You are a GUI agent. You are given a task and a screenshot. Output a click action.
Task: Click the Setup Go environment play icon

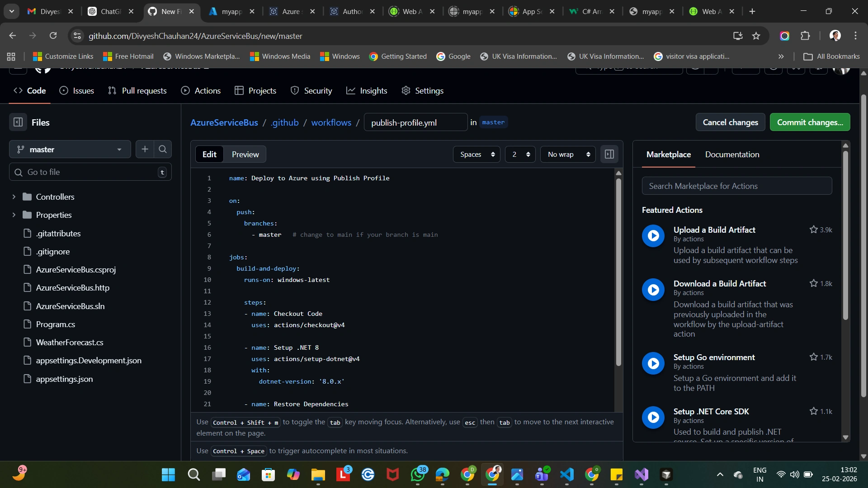pos(653,363)
